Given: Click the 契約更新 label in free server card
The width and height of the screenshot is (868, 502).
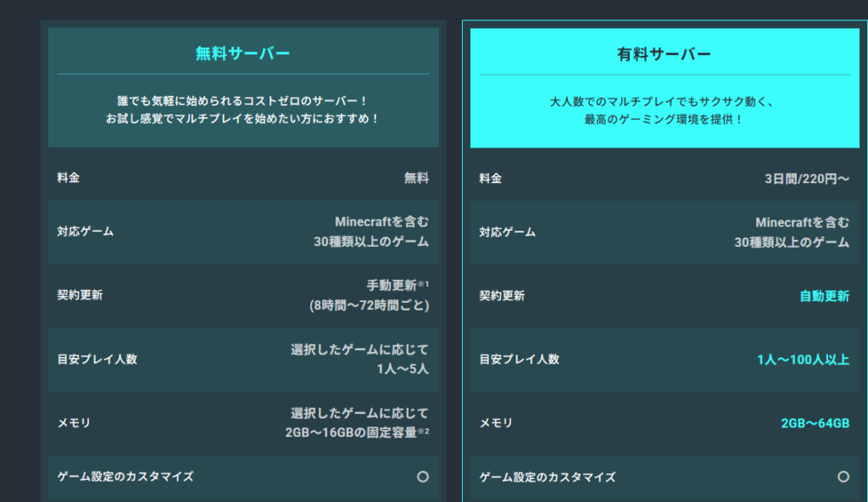Looking at the screenshot, I should coord(80,295).
